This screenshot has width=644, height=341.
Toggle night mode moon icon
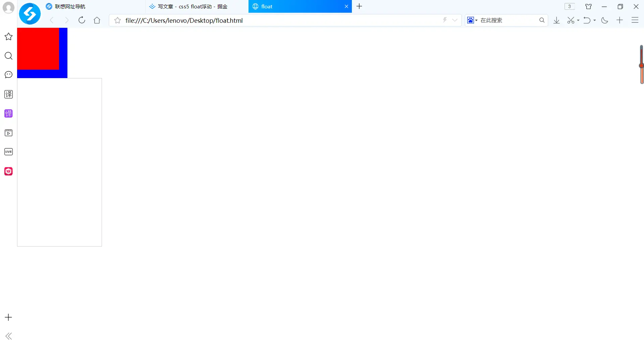coord(605,20)
